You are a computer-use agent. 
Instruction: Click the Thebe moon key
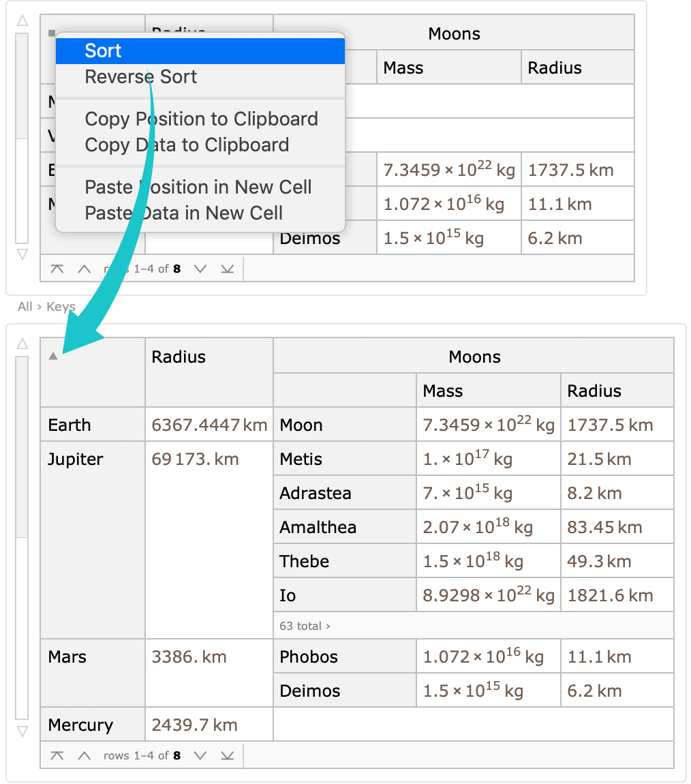click(x=345, y=561)
